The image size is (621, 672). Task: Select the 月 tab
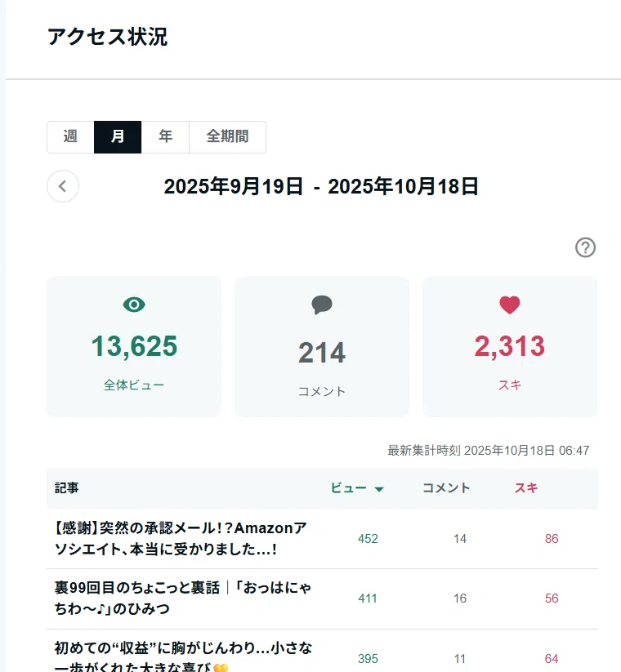pyautogui.click(x=118, y=136)
